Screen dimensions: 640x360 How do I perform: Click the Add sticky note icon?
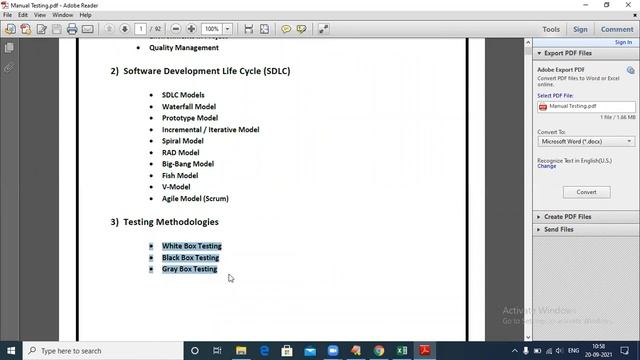pos(286,29)
